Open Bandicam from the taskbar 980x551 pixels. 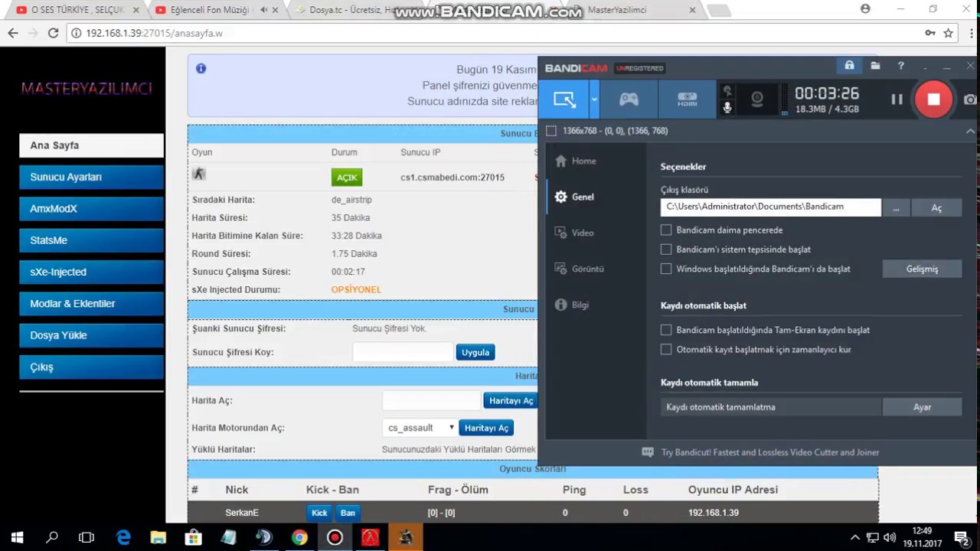pyautogui.click(x=335, y=537)
